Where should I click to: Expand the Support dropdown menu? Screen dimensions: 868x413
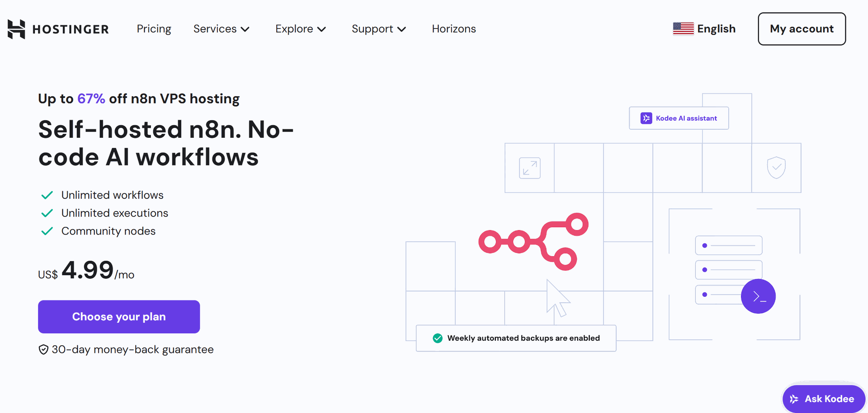click(x=379, y=29)
